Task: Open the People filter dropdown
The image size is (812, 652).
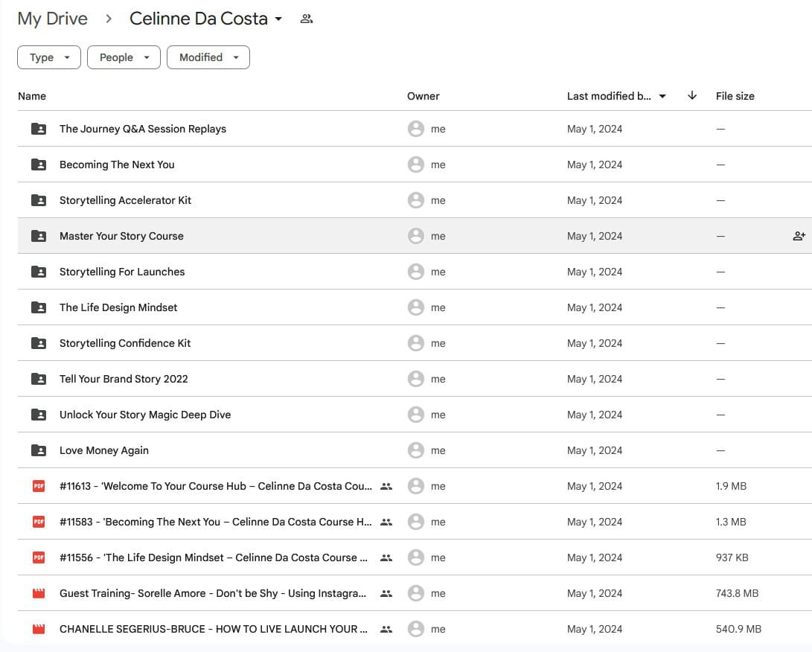Action: (x=124, y=57)
